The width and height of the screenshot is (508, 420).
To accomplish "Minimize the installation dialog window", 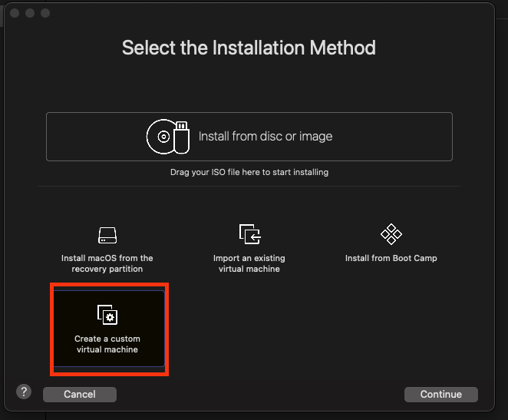I will tap(30, 14).
